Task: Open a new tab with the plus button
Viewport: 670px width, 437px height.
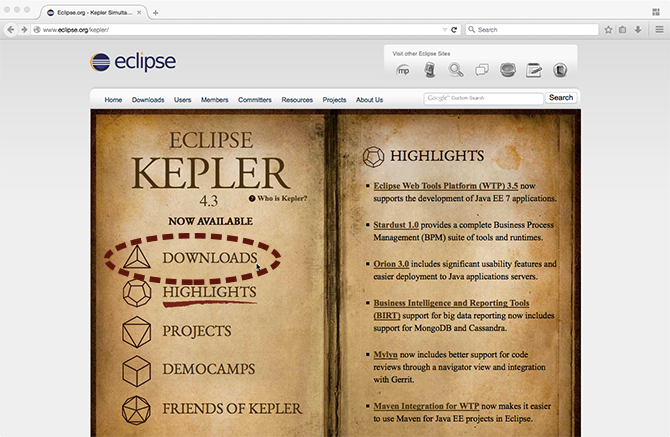Action: coord(156,13)
